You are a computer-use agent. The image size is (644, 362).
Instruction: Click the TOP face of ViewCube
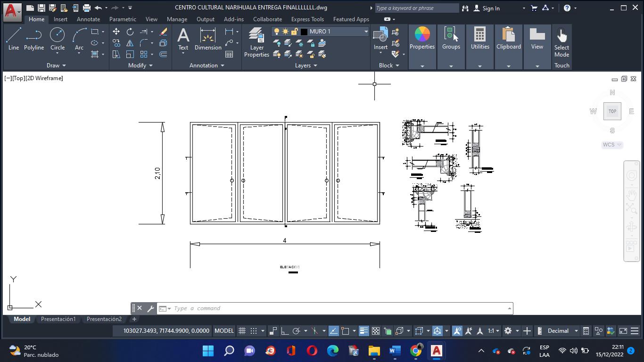coord(612,111)
